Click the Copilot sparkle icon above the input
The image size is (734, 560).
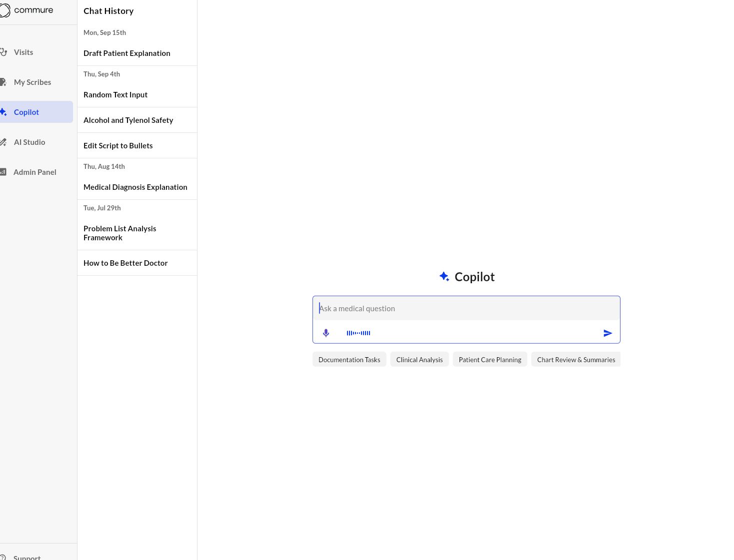(444, 276)
